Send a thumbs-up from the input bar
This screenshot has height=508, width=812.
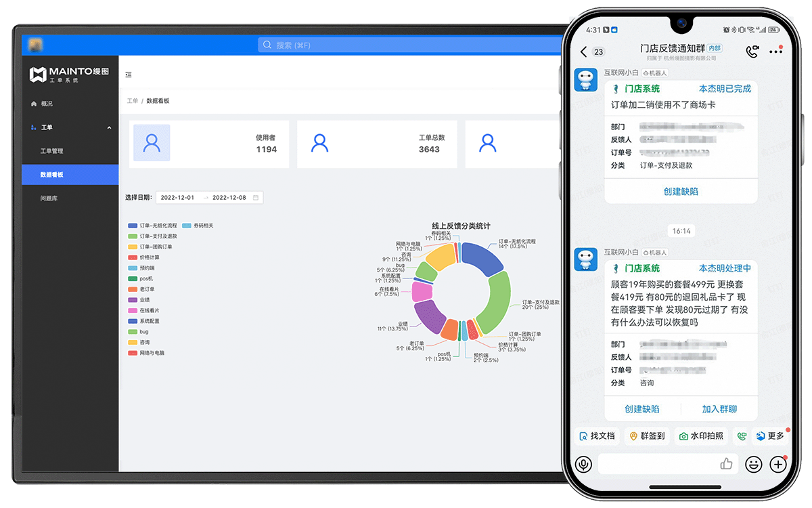(726, 464)
